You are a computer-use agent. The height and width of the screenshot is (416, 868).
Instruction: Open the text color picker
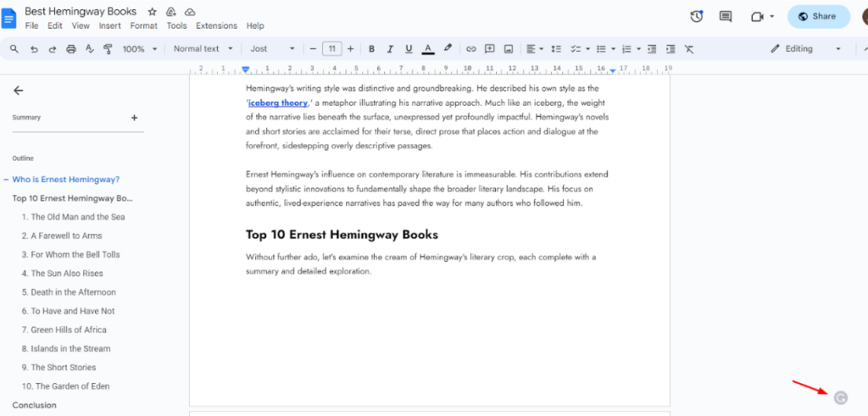click(x=427, y=48)
